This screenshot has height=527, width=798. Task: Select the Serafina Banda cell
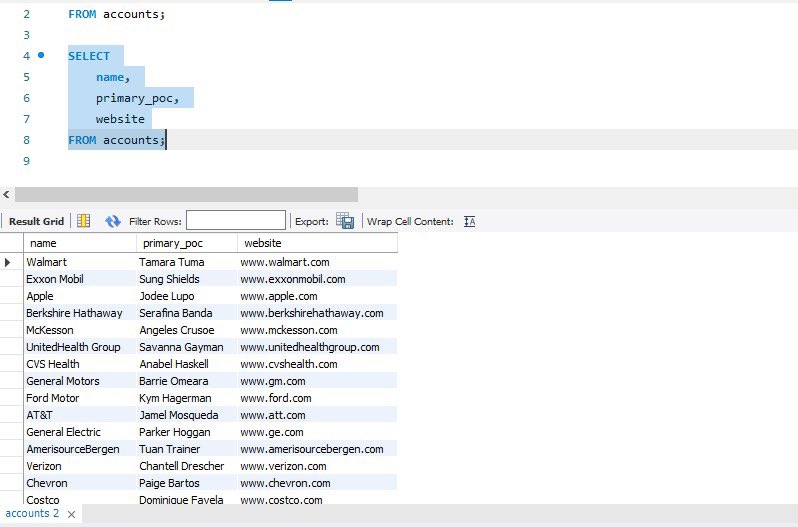tap(187, 313)
